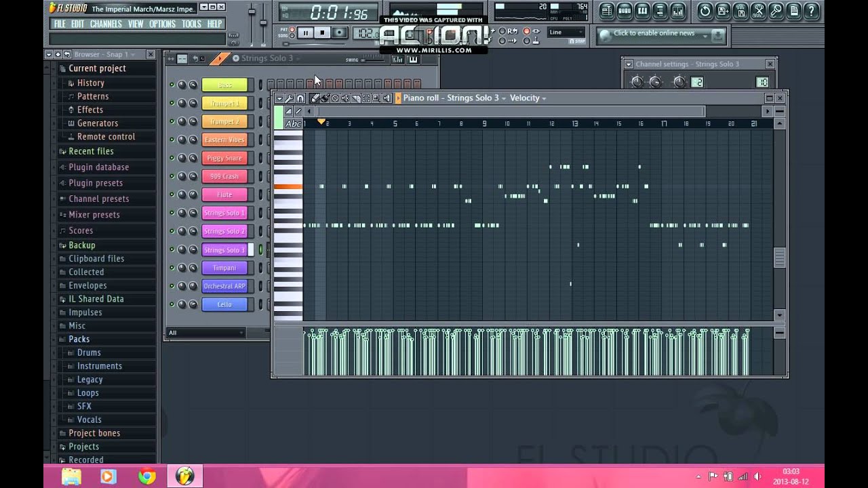The image size is (868, 488).
Task: Select the Delete tool in piano roll
Action: tap(335, 98)
